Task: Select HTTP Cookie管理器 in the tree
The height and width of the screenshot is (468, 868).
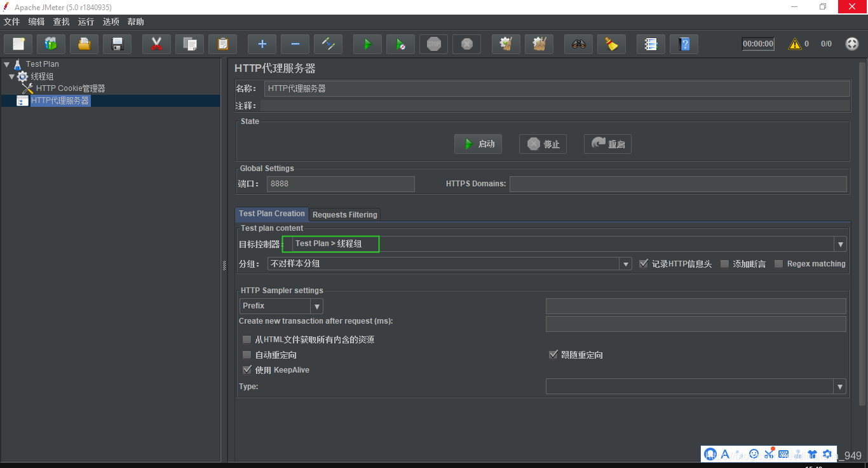Action: [x=71, y=88]
